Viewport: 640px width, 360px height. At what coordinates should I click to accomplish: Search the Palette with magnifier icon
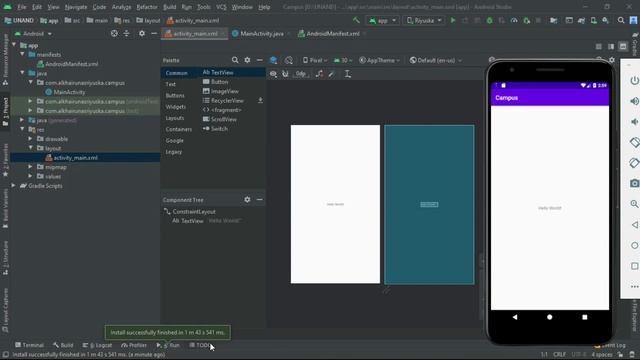tap(235, 60)
